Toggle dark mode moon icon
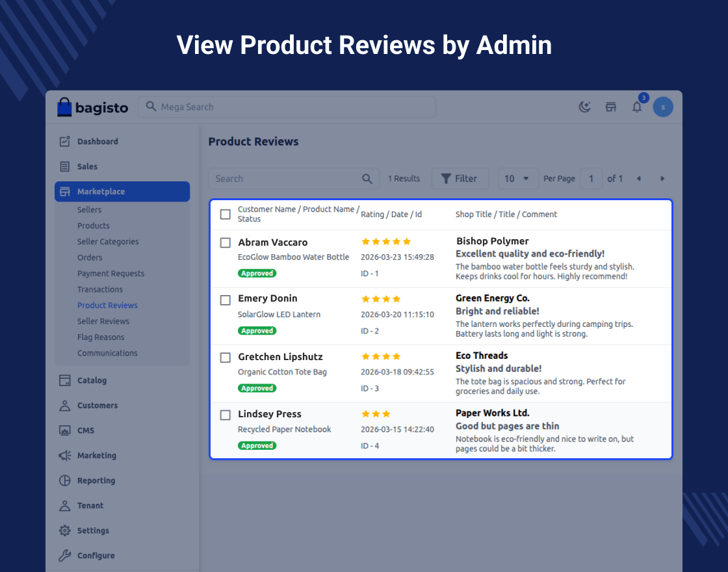Image resolution: width=728 pixels, height=572 pixels. [x=585, y=107]
